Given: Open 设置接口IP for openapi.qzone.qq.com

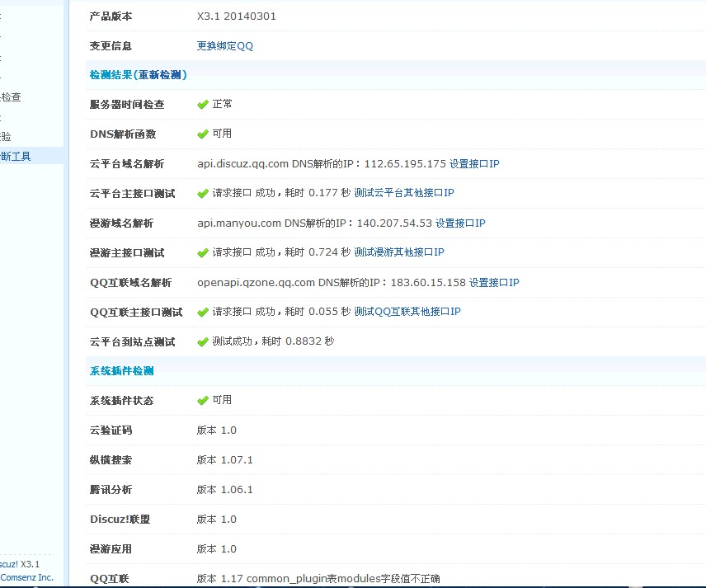Looking at the screenshot, I should click(494, 283).
